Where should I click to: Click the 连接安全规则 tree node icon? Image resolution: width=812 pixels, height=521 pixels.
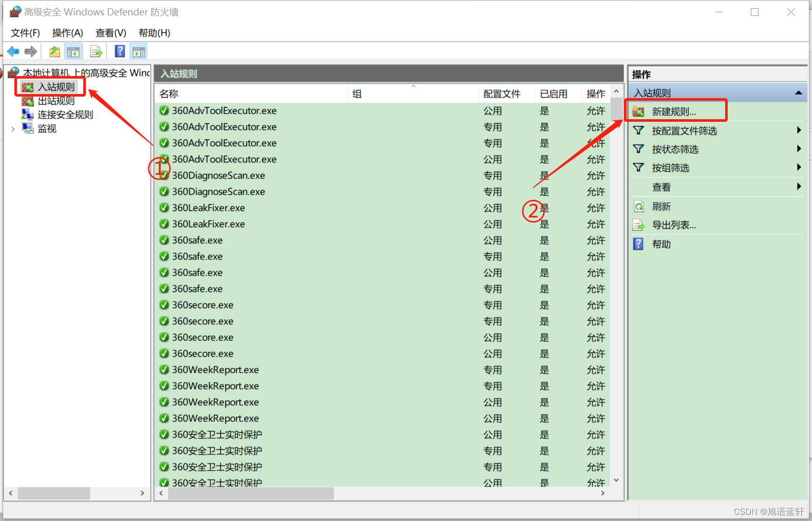tap(28, 115)
